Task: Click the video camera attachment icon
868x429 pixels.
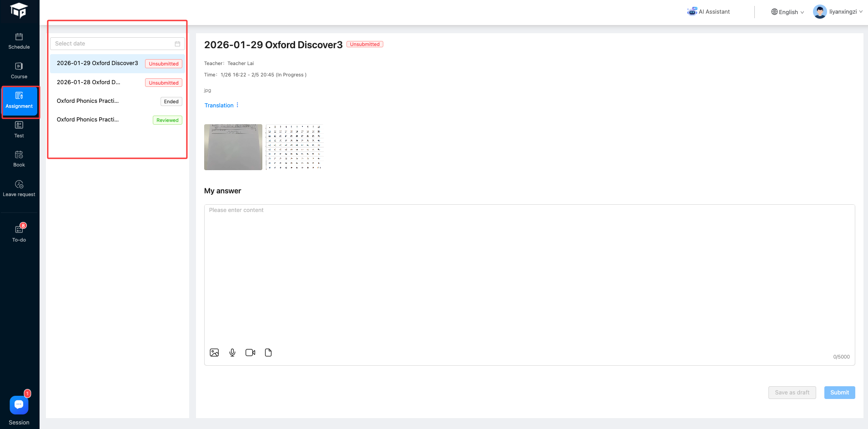Action: (250, 353)
